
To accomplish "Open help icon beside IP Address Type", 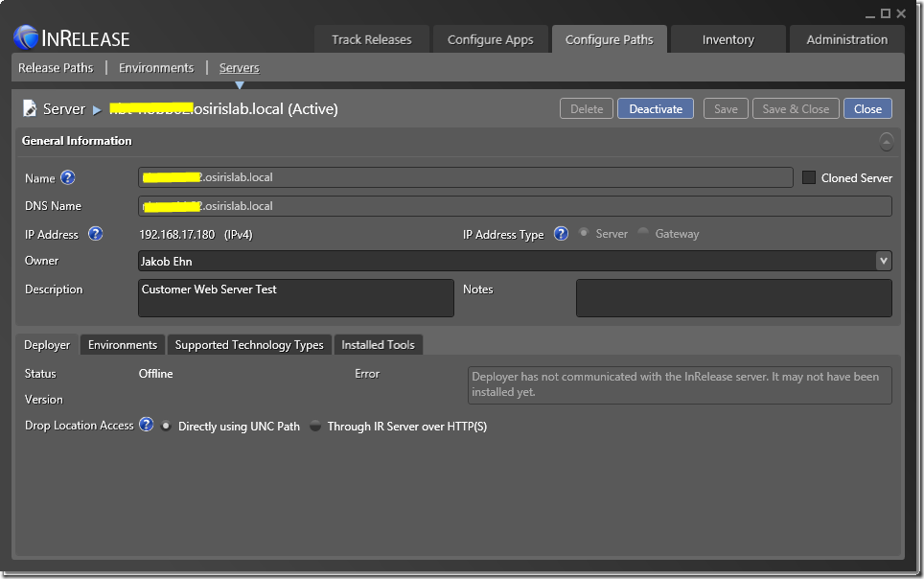I will (561, 234).
